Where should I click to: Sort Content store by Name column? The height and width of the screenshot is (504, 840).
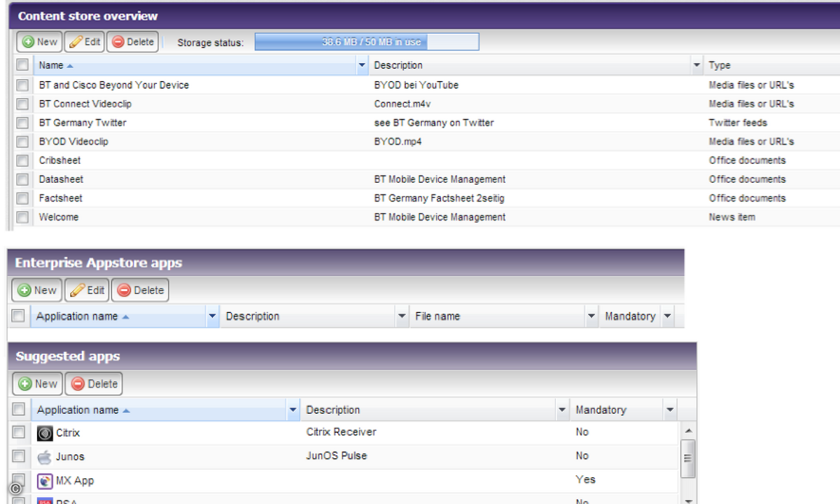[x=50, y=65]
